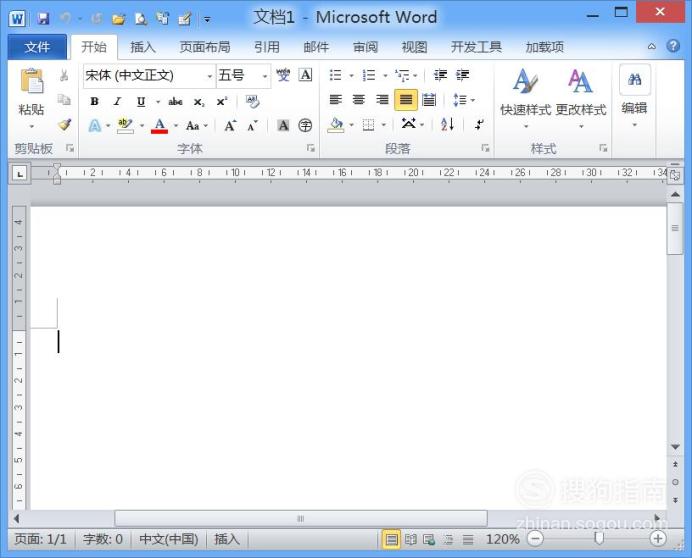Click Grow Font large A icon

230,126
